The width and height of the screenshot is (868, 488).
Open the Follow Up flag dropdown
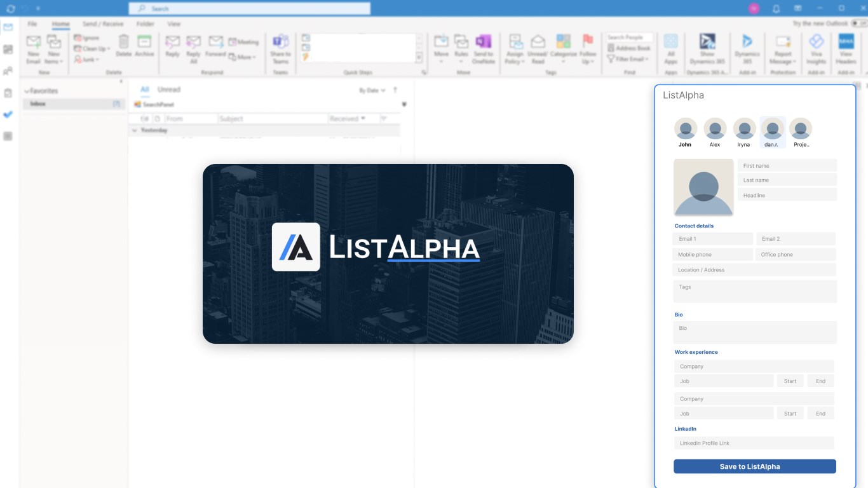tap(588, 49)
